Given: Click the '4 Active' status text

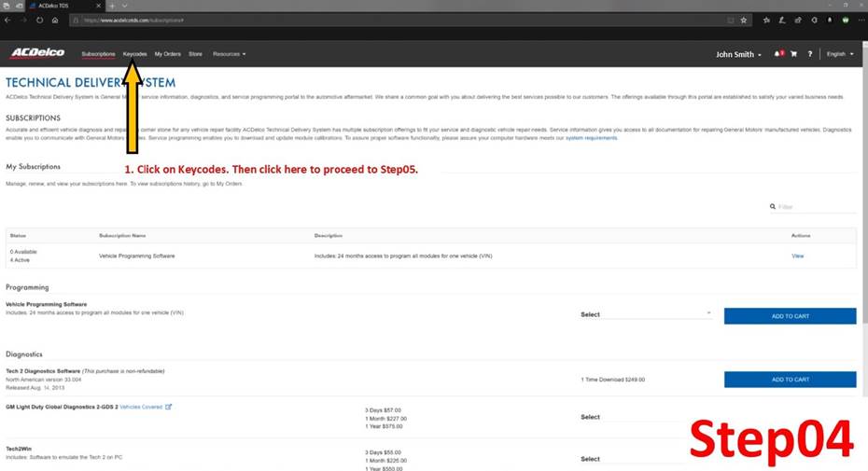Looking at the screenshot, I should click(20, 260).
